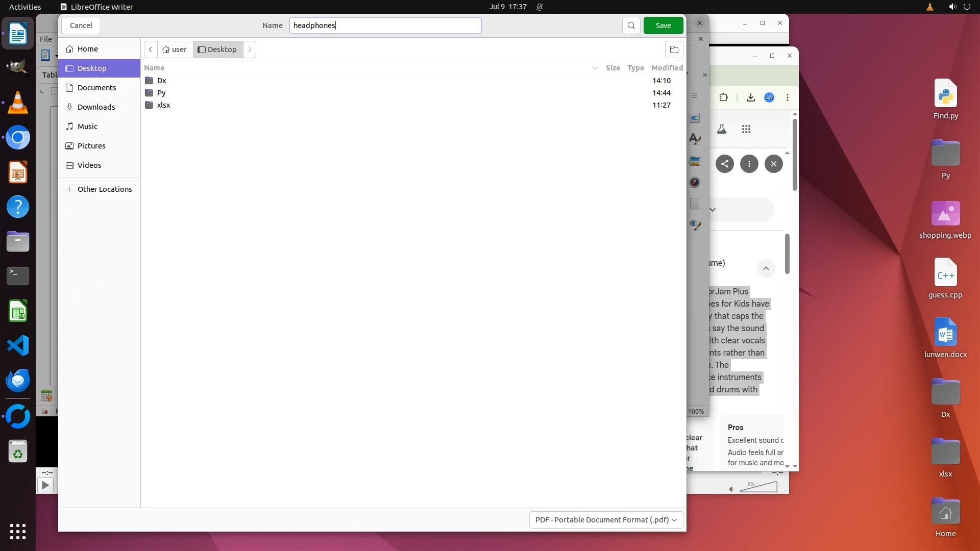This screenshot has width=980, height=551.
Task: Select the xlsx folder in file list
Action: pos(163,105)
